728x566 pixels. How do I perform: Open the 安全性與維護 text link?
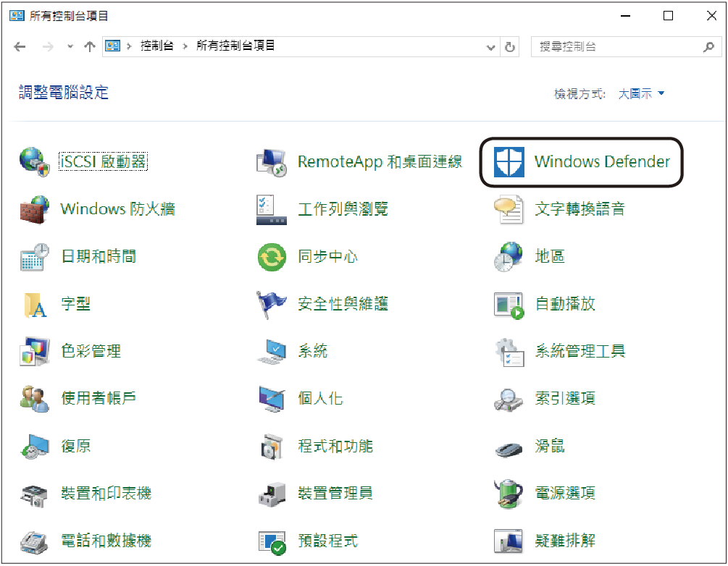(x=343, y=304)
